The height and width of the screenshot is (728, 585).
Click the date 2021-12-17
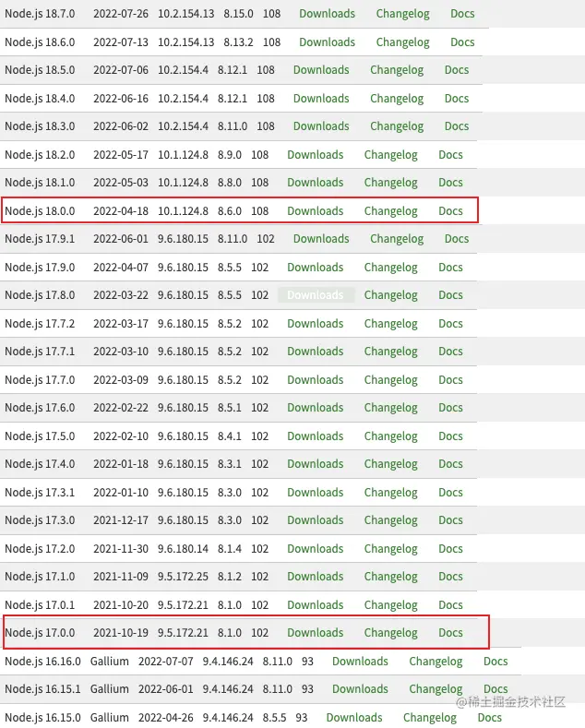121,520
